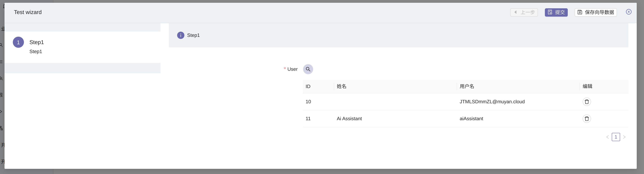644x174 pixels.
Task: Click the 保存向导数据 button
Action: click(595, 12)
